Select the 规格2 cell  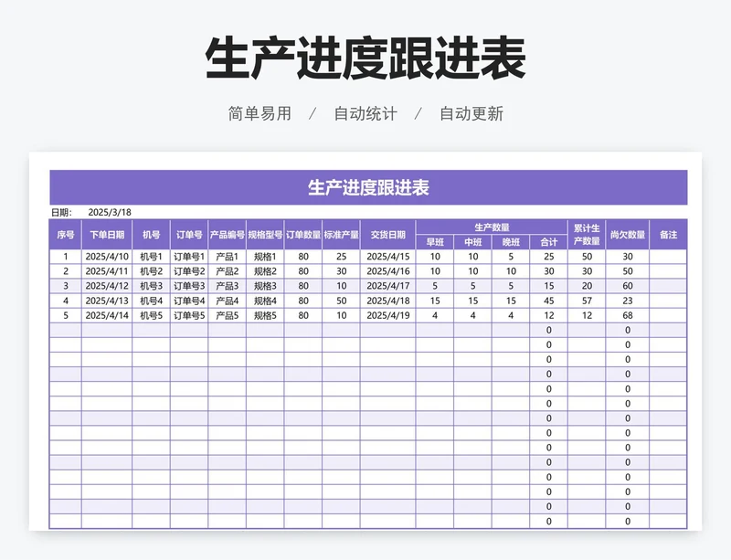click(x=265, y=271)
